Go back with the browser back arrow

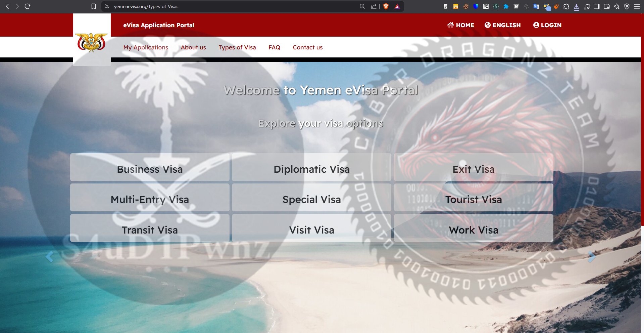7,6
